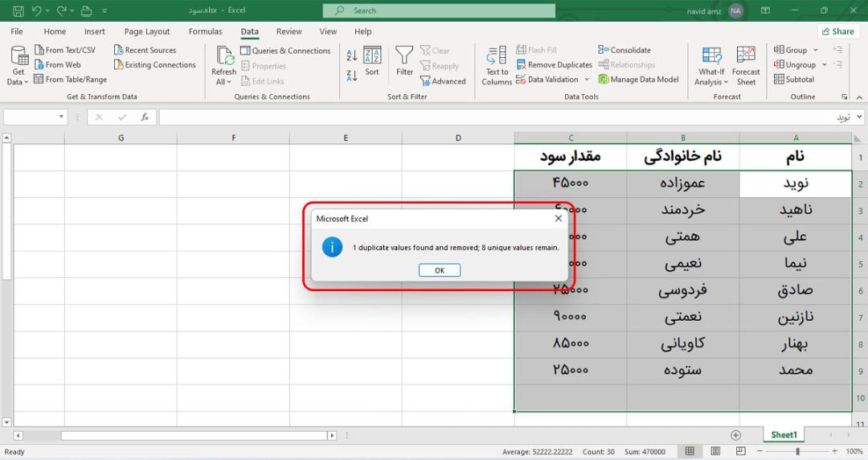Click the Share button
The width and height of the screenshot is (868, 460).
pos(838,31)
